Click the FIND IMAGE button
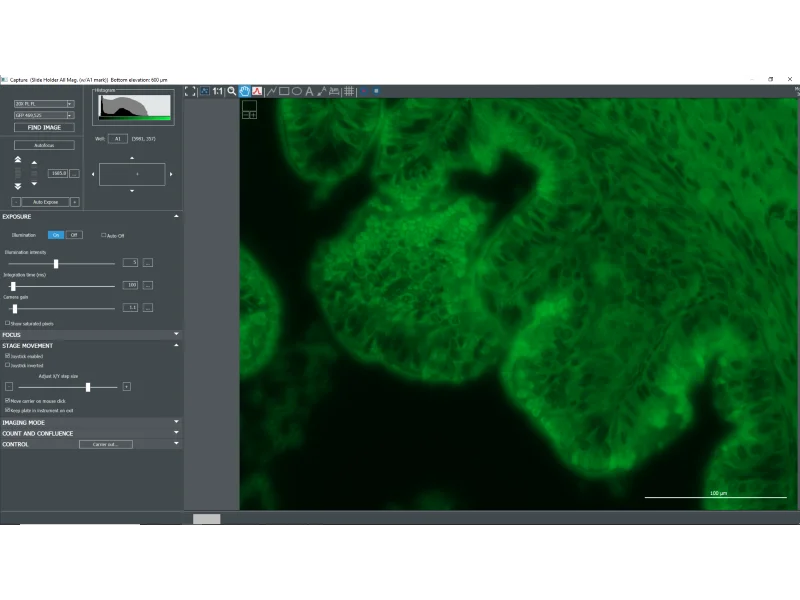 [44, 128]
